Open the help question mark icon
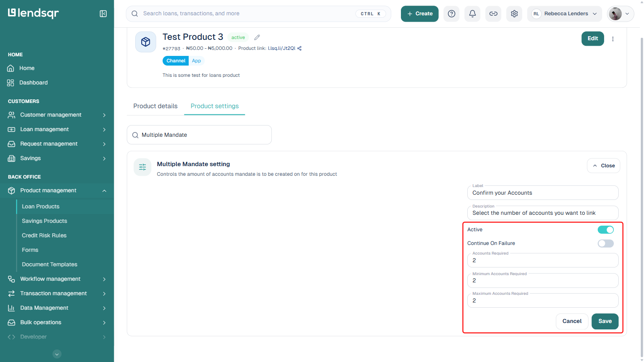Screen dimensions: 644x362 [452, 14]
